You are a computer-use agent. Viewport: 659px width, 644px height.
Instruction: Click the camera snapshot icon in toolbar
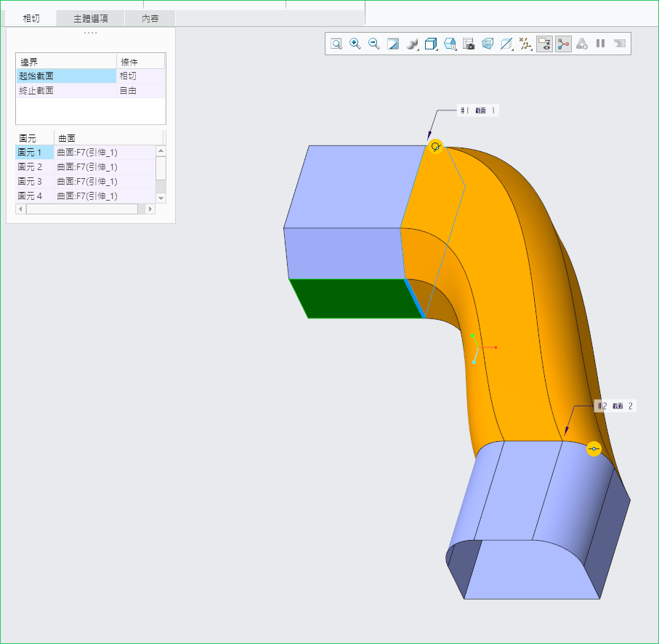pos(469,44)
